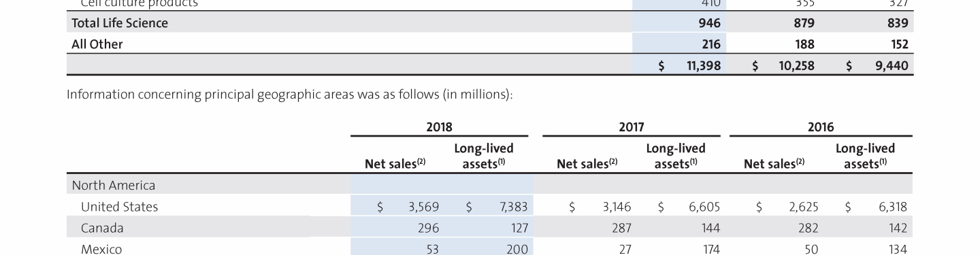
Task: Click the 2018 column header
Action: click(439, 127)
